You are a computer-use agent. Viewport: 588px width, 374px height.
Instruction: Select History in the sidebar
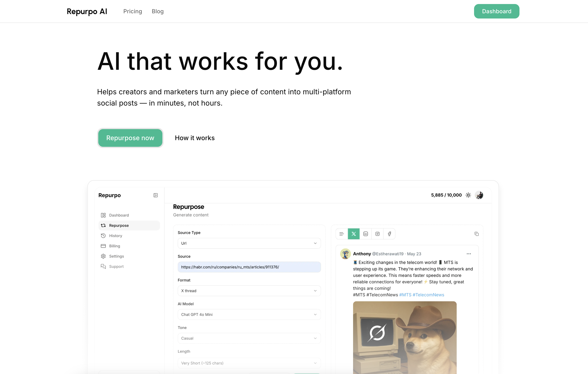click(x=116, y=236)
